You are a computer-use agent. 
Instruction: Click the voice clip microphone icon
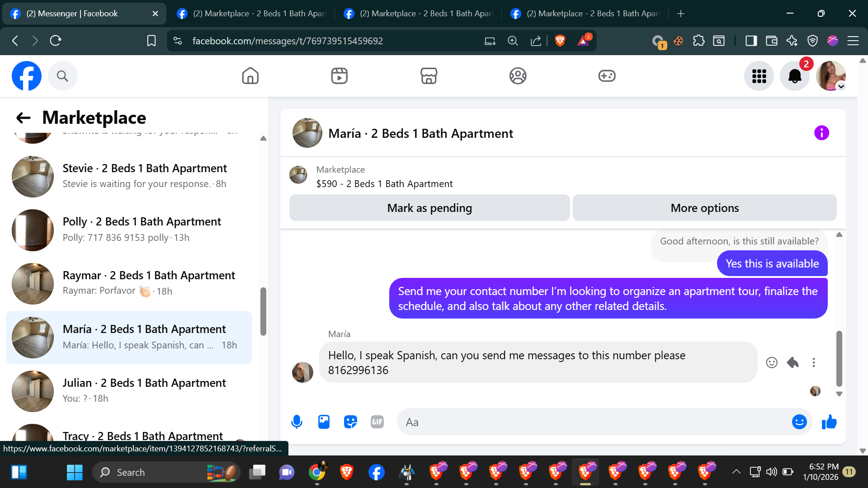(x=297, y=422)
